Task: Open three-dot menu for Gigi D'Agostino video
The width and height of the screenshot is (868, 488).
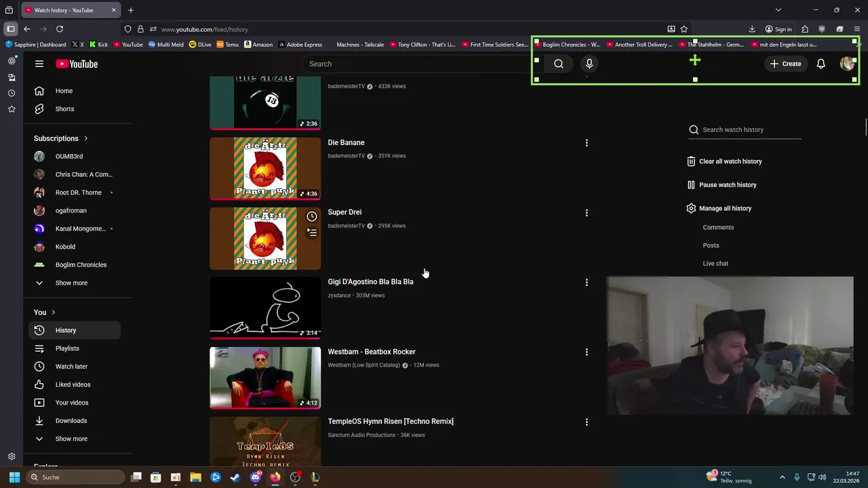Action: tap(587, 283)
